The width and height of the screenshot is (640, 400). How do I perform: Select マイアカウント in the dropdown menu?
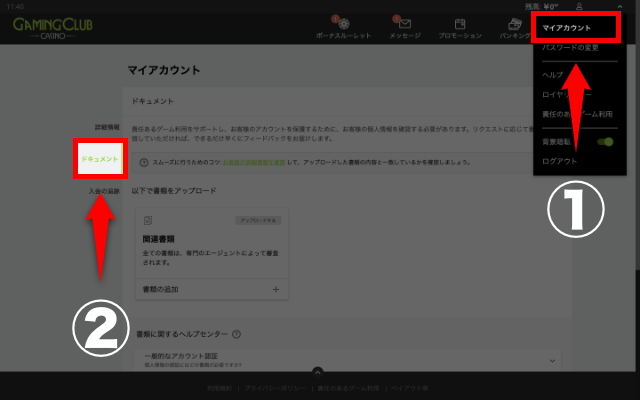coord(566,28)
